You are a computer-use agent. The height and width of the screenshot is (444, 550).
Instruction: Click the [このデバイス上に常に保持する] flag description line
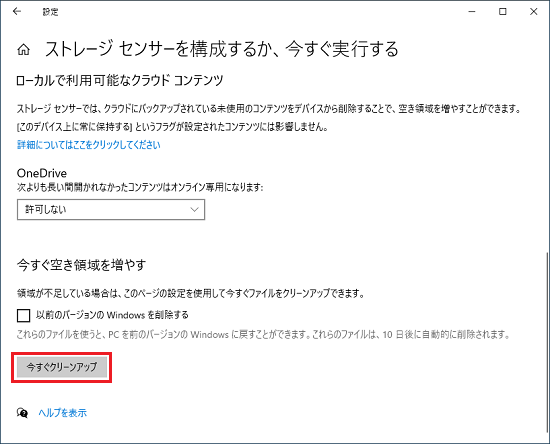click(173, 127)
